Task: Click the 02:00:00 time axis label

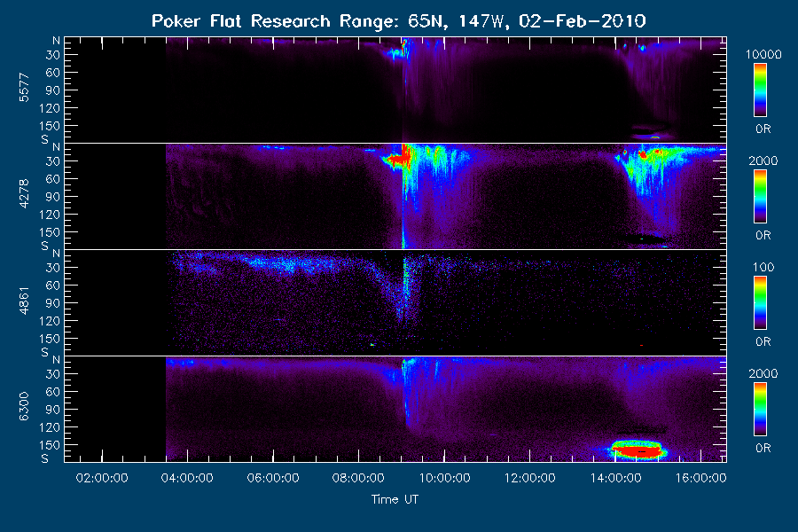Action: click(x=102, y=478)
